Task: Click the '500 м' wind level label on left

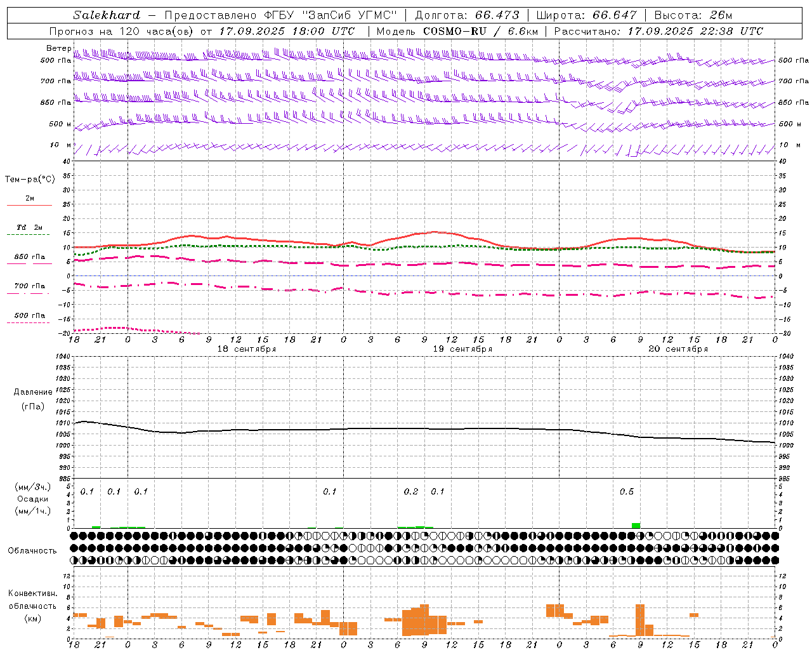Action: [60, 124]
